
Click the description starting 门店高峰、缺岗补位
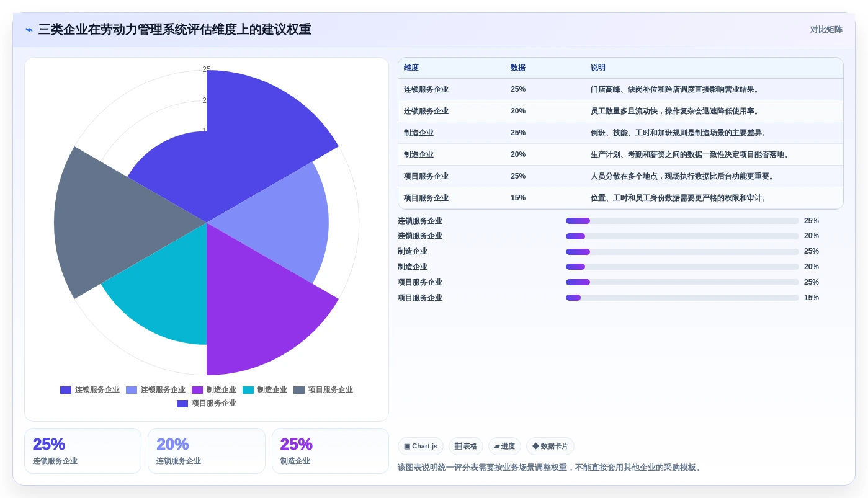pyautogui.click(x=676, y=90)
